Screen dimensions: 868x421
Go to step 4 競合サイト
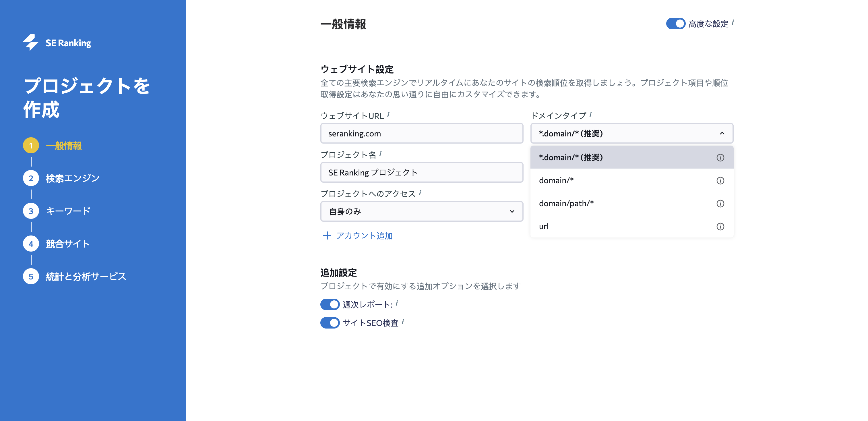click(x=67, y=244)
